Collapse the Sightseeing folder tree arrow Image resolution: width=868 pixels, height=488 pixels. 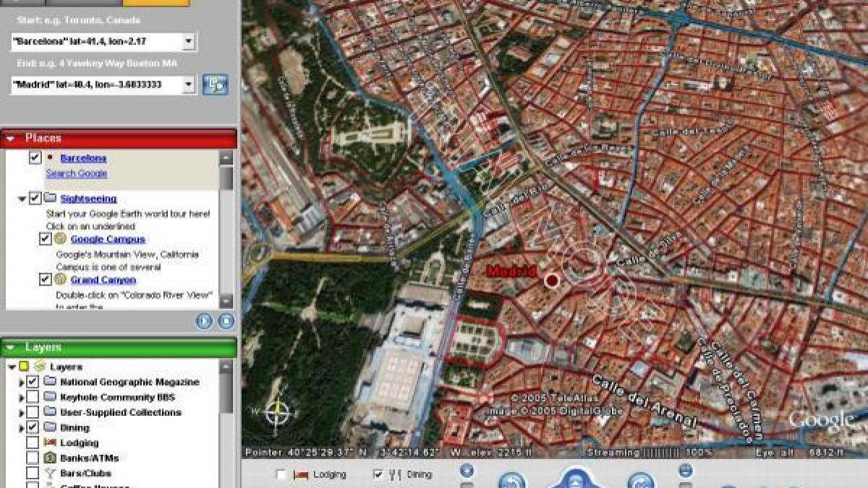[x=22, y=199]
